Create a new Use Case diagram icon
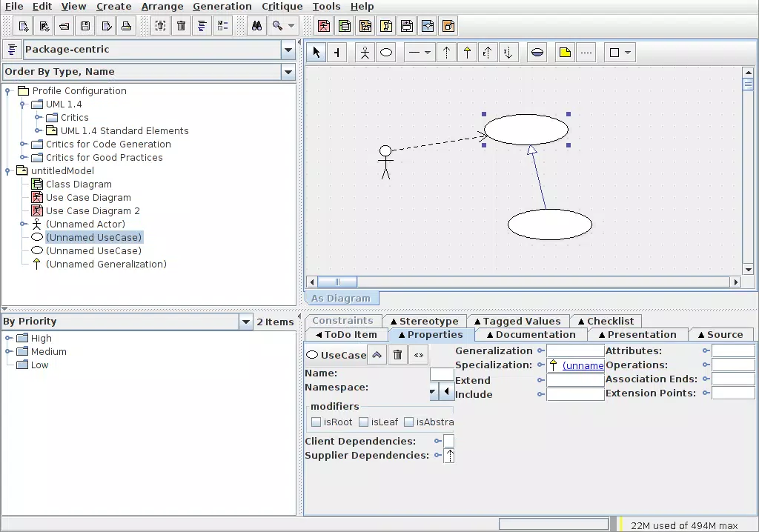 [x=324, y=26]
